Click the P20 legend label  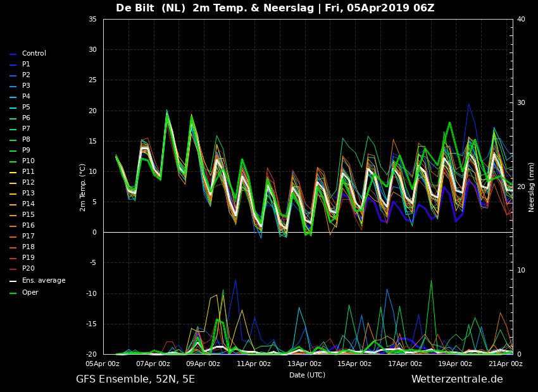point(28,268)
